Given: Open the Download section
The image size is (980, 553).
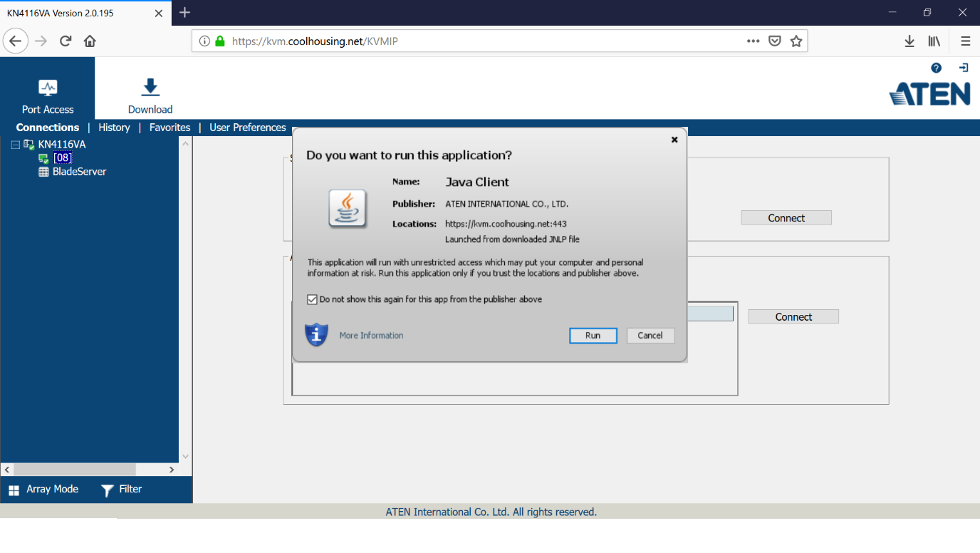Looking at the screenshot, I should tap(150, 96).
